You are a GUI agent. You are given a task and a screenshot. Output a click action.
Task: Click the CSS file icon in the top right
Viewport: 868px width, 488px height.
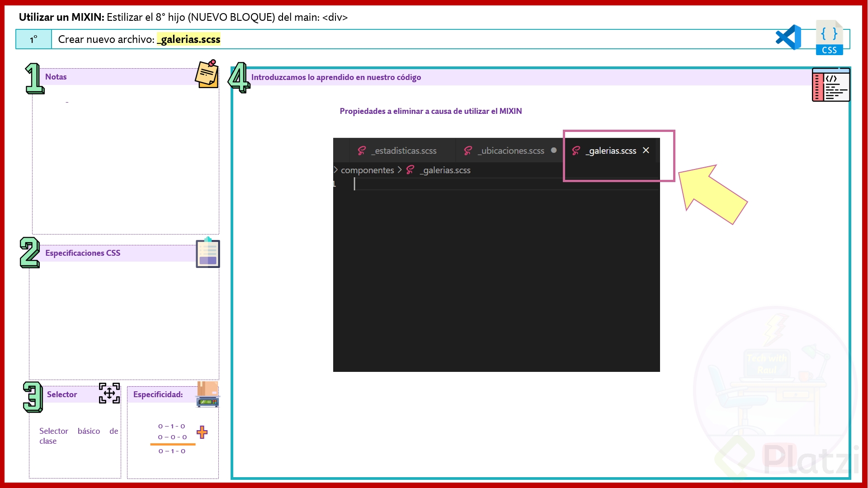[830, 37]
